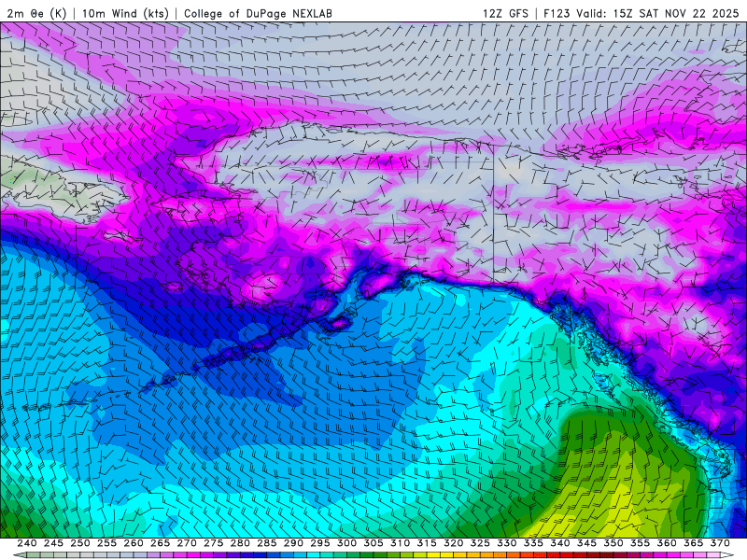Image resolution: width=747 pixels, height=560 pixels.
Task: Select the 330 value on the color scale
Action: pyautogui.click(x=507, y=543)
